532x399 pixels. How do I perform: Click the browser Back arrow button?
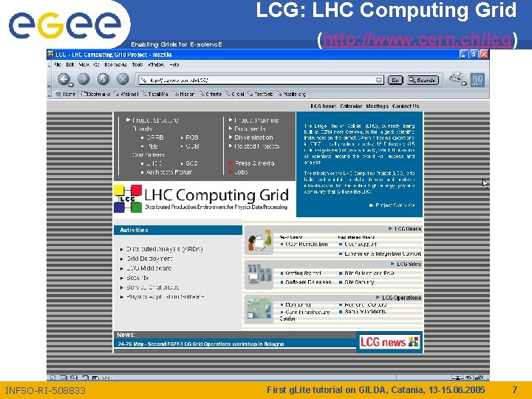[x=64, y=79]
